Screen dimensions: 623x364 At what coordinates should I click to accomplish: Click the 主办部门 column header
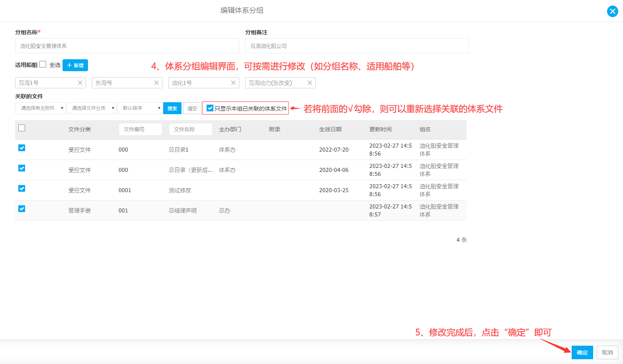click(x=230, y=129)
